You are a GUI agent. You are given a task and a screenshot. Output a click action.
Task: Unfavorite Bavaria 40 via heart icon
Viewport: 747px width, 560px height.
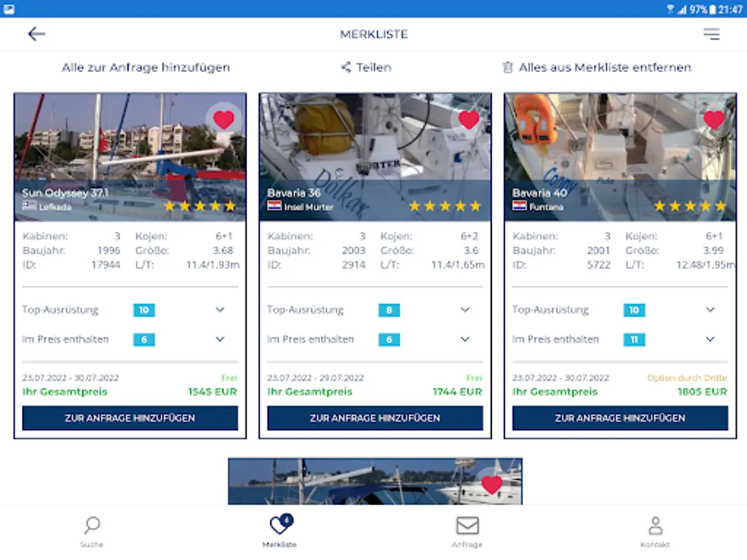point(714,119)
